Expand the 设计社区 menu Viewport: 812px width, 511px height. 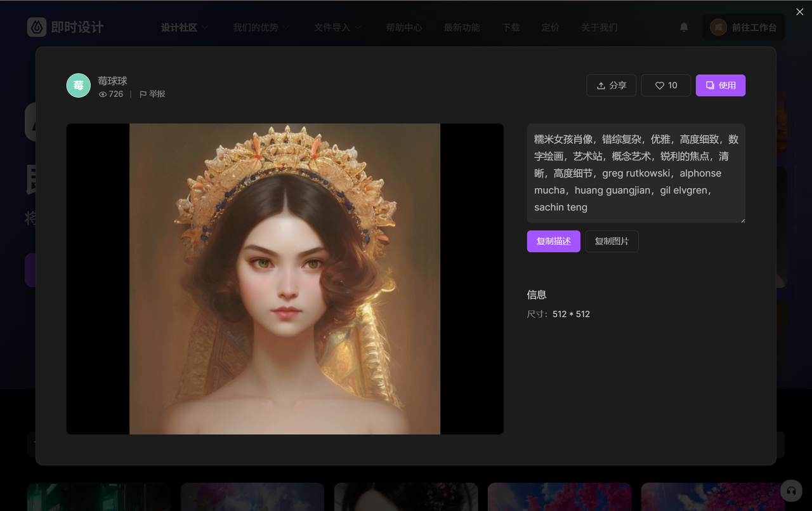tap(185, 27)
